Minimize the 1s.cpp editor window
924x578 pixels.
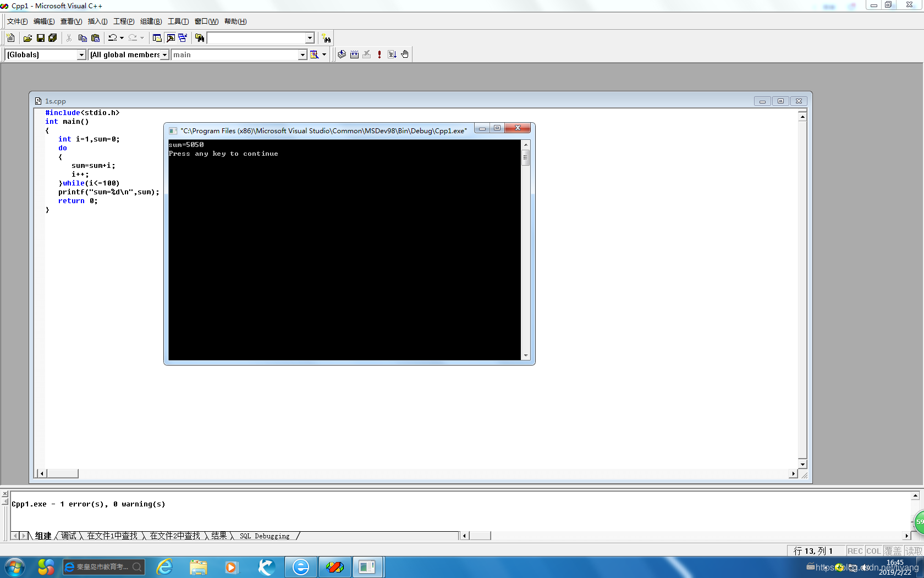tap(762, 101)
